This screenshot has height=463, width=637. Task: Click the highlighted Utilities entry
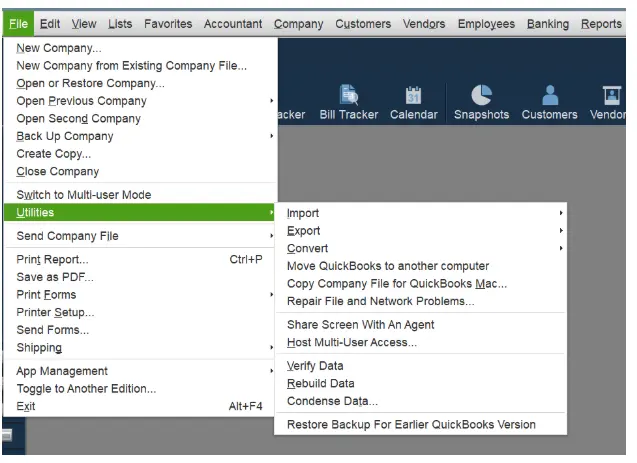140,212
